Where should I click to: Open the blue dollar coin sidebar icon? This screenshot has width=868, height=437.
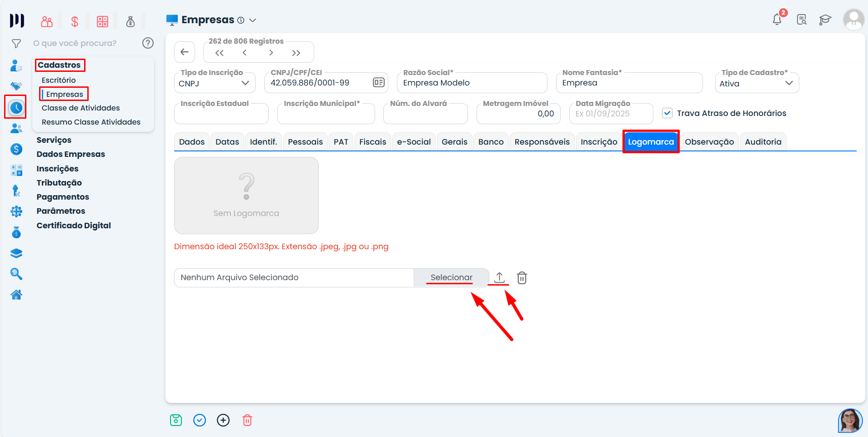(16, 149)
